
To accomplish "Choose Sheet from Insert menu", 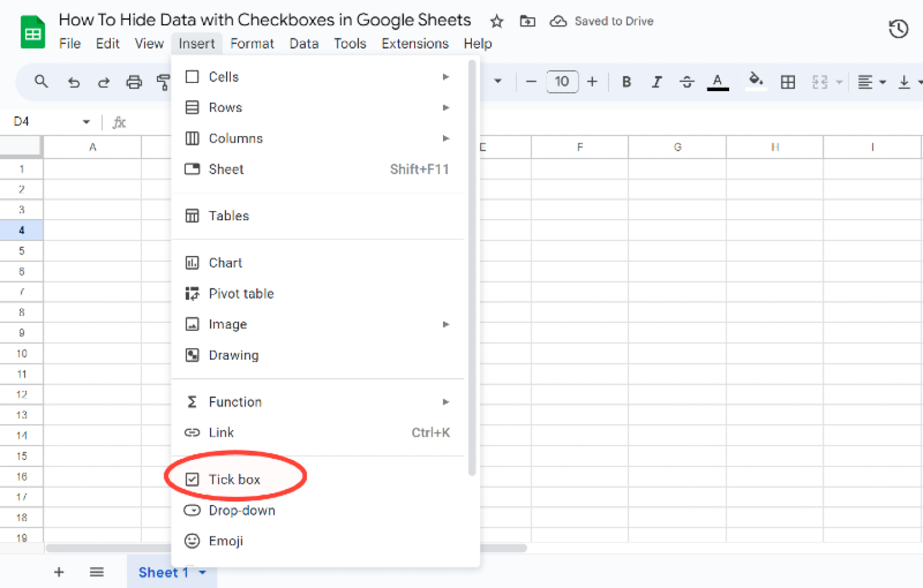I will click(318, 169).
